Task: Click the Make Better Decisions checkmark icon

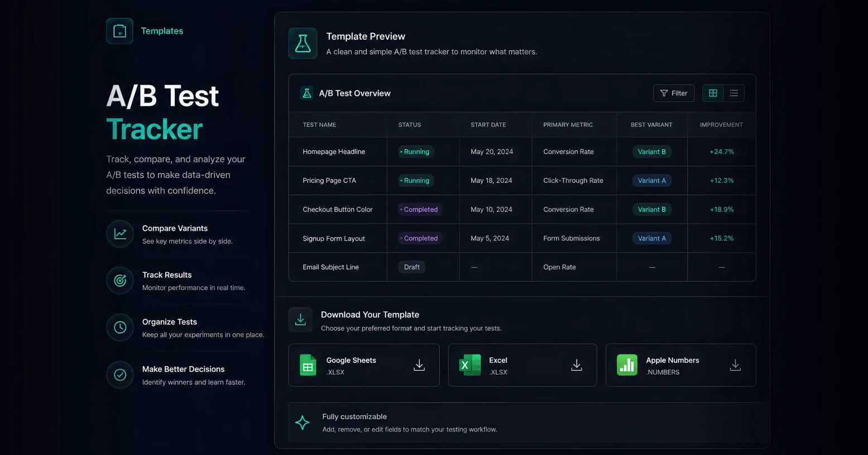Action: (120, 375)
